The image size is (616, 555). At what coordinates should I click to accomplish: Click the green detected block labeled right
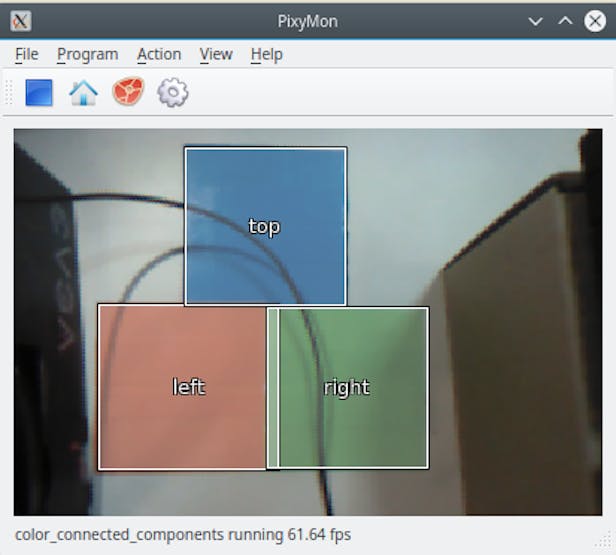pos(348,388)
